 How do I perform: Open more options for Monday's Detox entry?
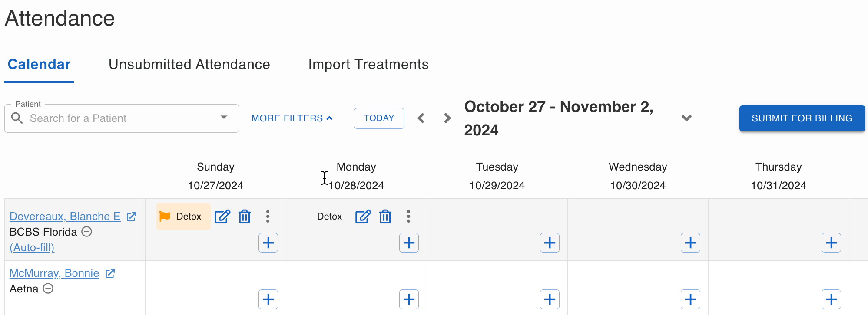tap(408, 217)
